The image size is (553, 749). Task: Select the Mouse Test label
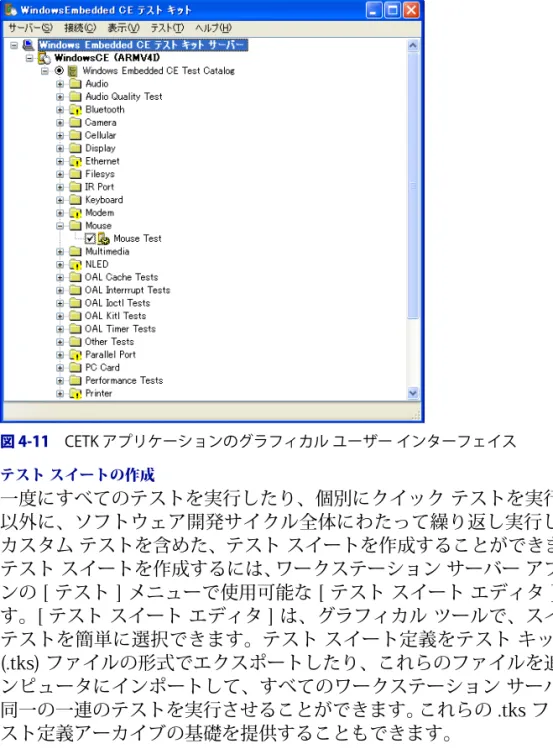tap(137, 238)
